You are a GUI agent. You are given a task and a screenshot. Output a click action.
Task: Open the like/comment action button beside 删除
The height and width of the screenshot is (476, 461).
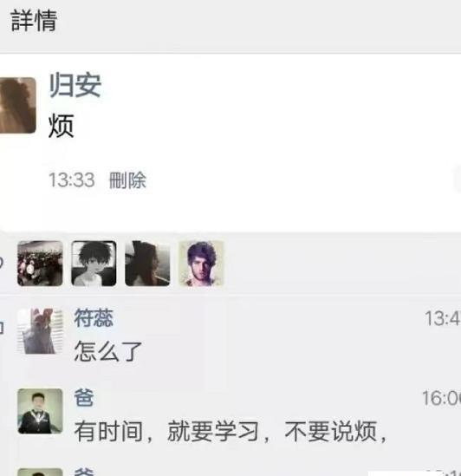(458, 179)
